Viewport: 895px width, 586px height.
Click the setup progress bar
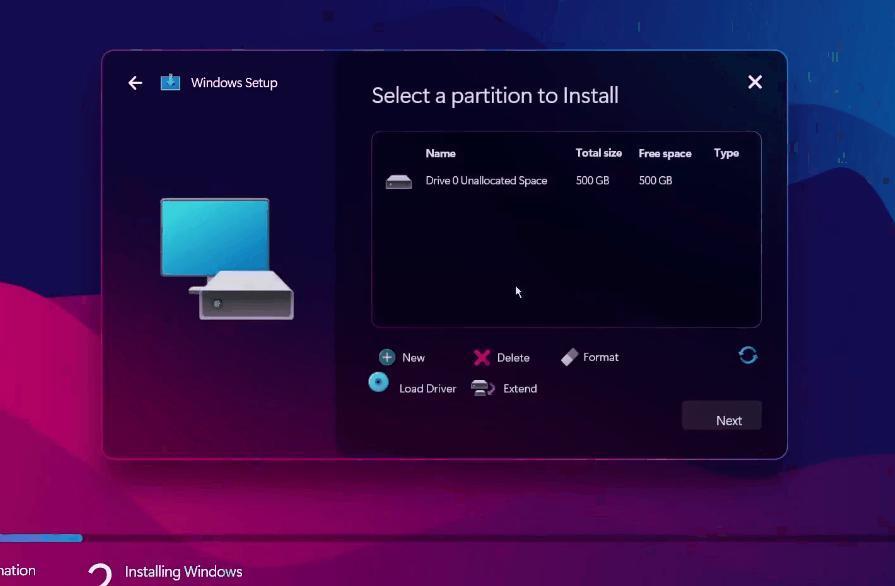point(448,537)
